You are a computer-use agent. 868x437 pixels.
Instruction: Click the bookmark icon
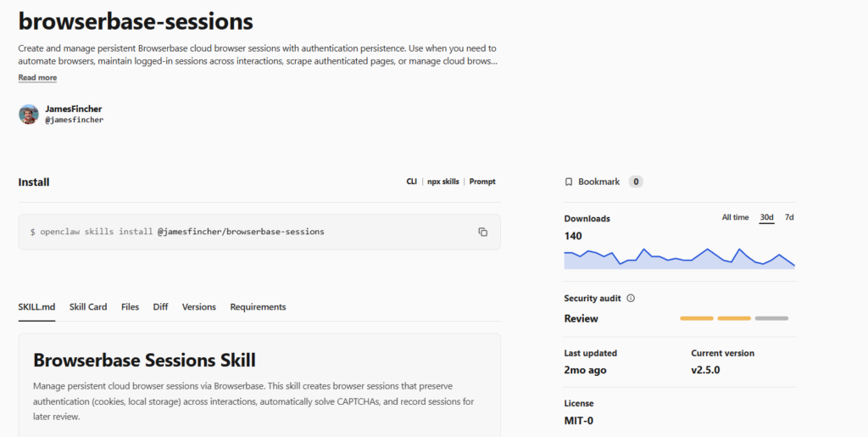[569, 182]
